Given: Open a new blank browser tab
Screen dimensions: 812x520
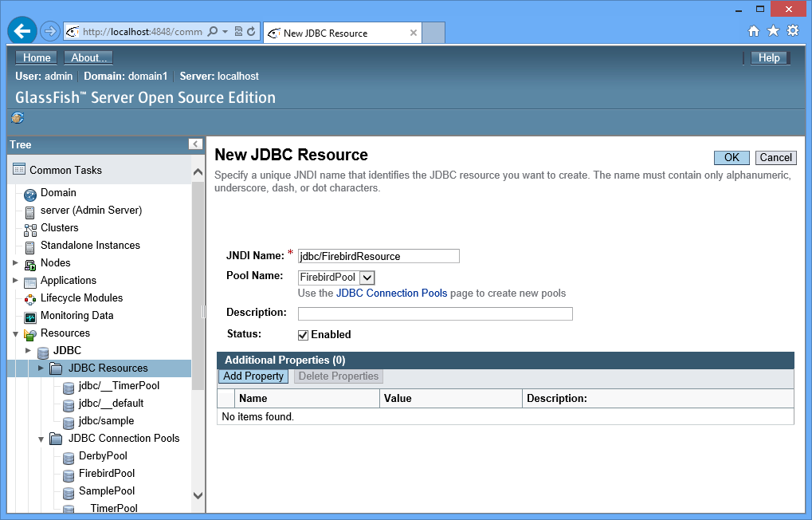Looking at the screenshot, I should (433, 33).
